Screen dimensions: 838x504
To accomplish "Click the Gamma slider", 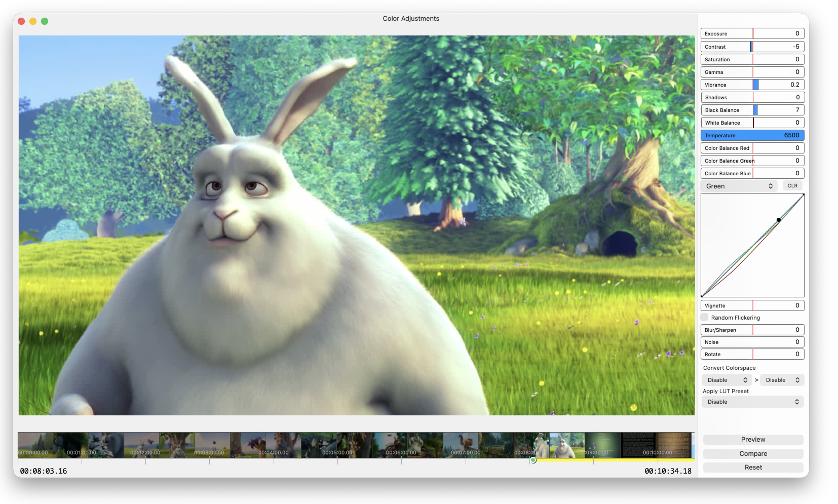I will point(752,72).
